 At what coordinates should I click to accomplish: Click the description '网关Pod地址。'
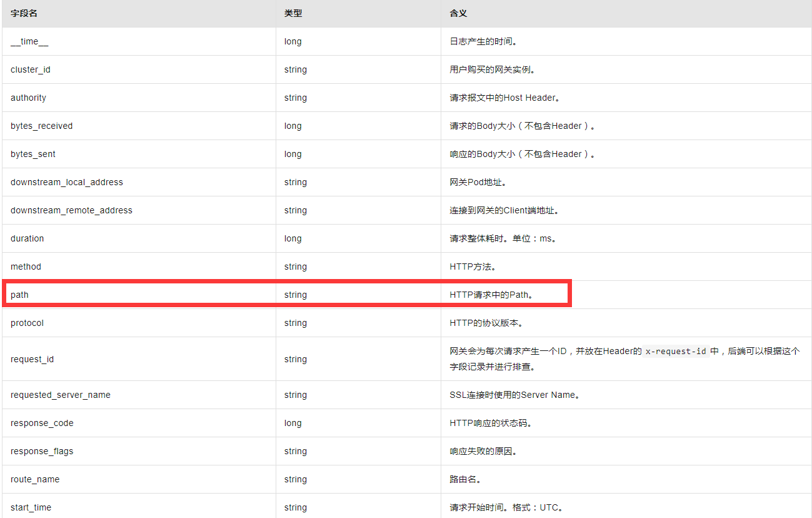(478, 182)
